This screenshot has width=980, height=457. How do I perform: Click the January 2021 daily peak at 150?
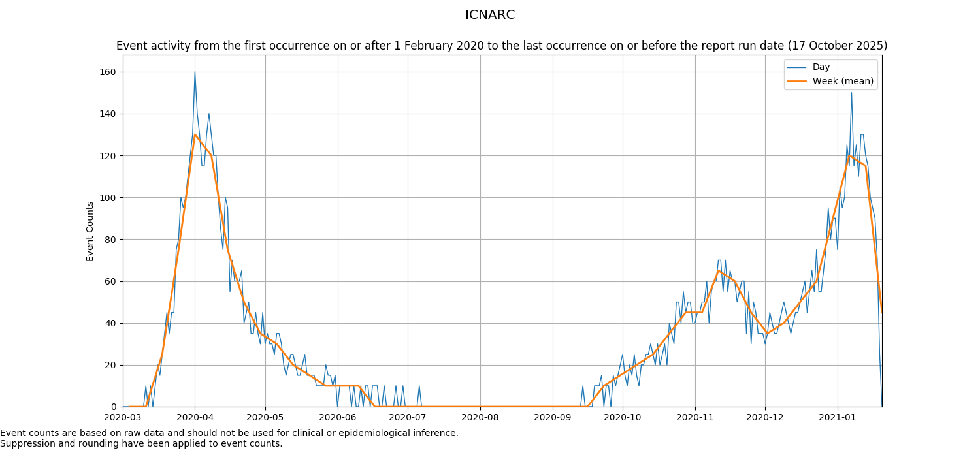(851, 93)
